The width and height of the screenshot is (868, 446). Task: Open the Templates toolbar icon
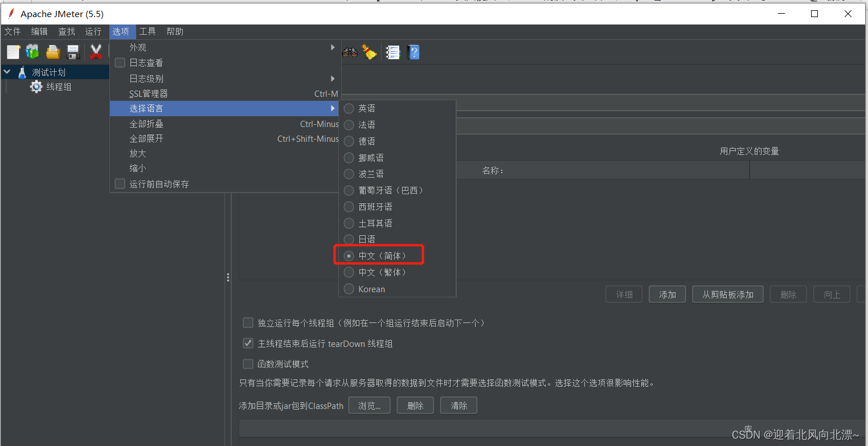tap(32, 52)
